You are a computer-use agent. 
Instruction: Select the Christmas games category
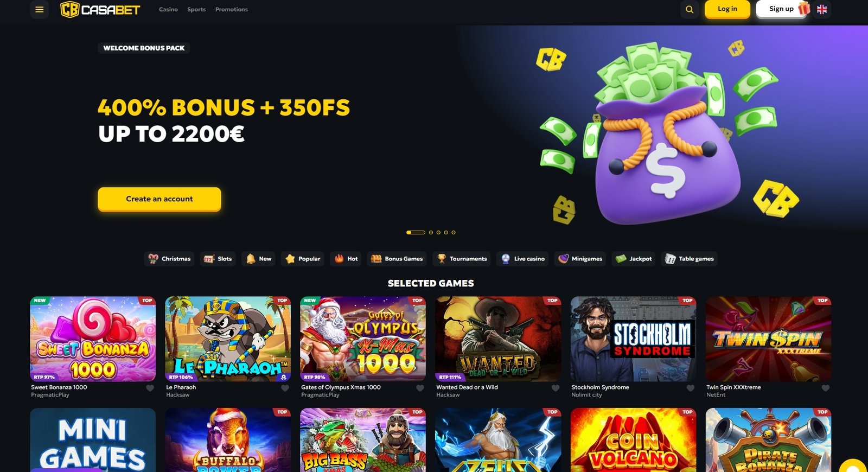[x=170, y=259]
